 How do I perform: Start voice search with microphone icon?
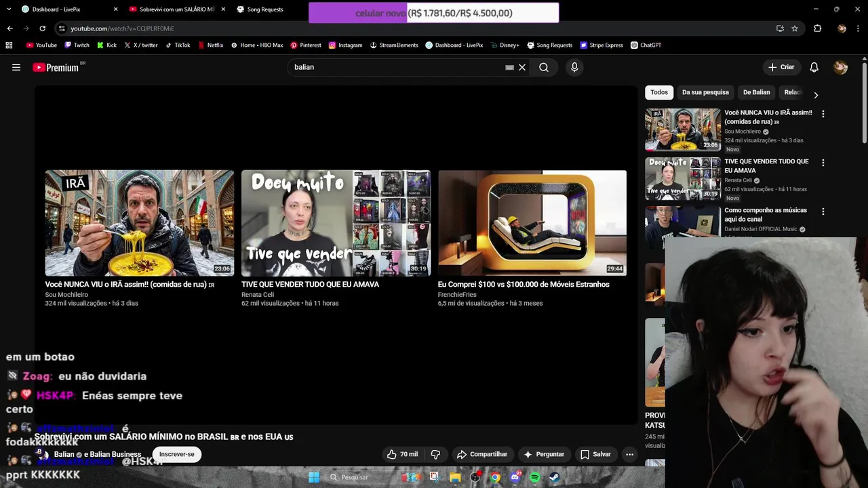(x=574, y=67)
